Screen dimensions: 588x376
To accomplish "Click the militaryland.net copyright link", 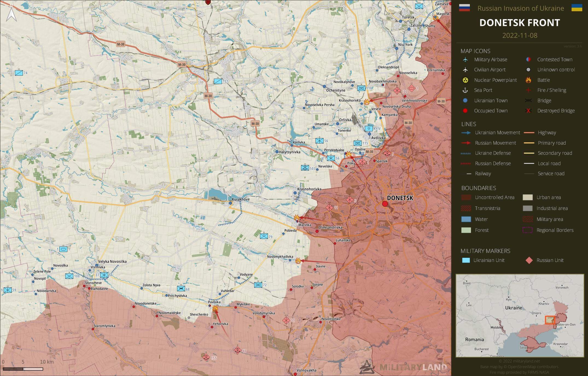I will (x=519, y=361).
